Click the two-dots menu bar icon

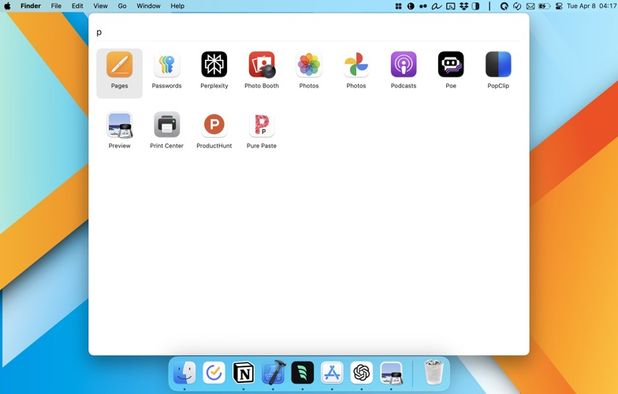tap(423, 6)
